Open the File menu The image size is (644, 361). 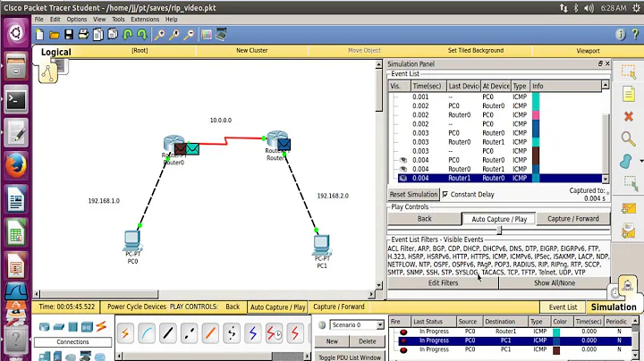(39, 20)
